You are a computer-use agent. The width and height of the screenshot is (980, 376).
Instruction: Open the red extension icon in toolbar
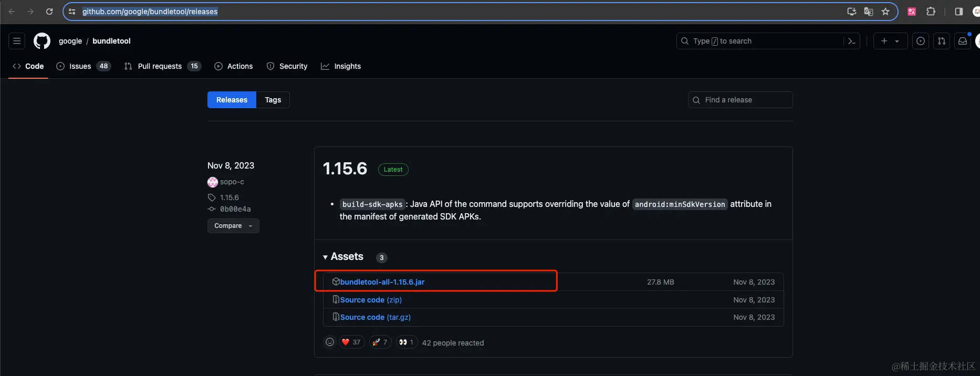coord(912,12)
